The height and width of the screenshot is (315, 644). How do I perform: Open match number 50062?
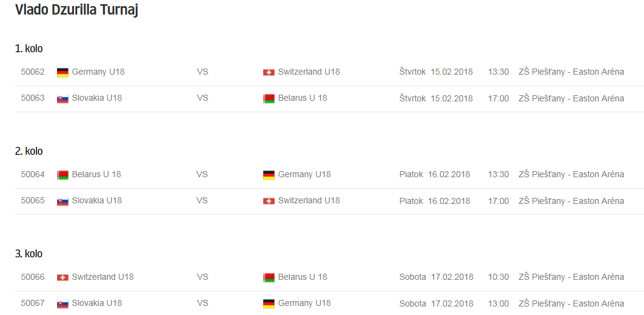[33, 72]
